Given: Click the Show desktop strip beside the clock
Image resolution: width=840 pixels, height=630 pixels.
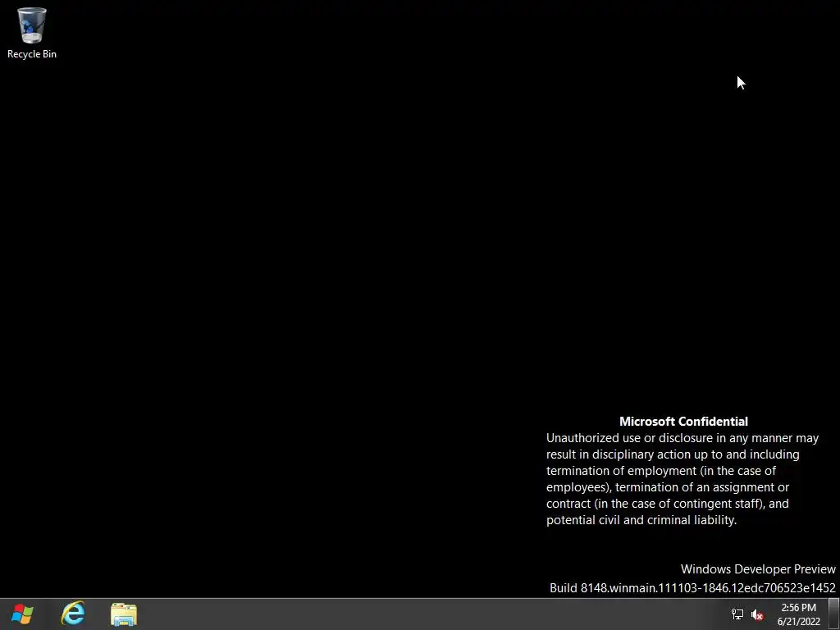Looking at the screenshot, I should (834, 614).
